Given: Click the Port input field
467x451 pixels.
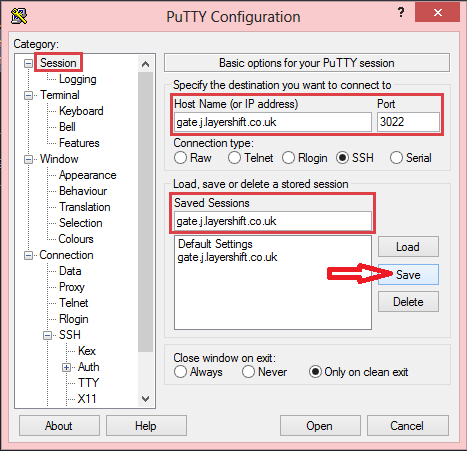Looking at the screenshot, I should click(x=408, y=122).
